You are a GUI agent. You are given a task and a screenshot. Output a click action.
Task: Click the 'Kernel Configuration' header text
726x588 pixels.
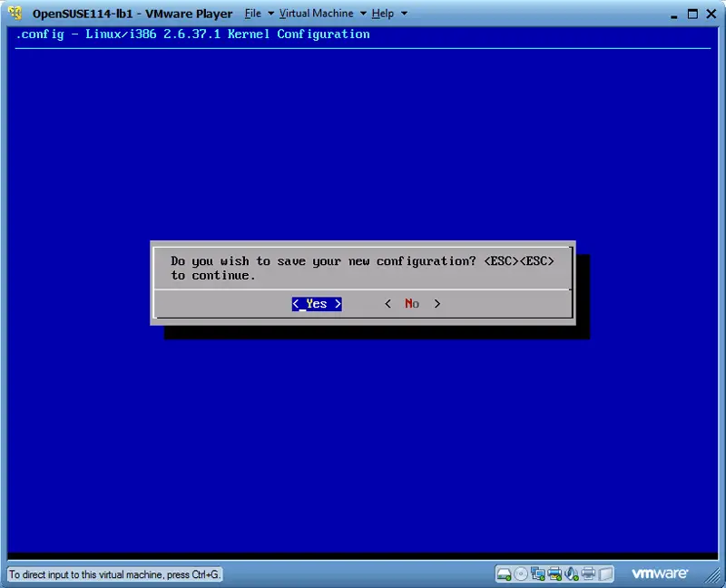coord(299,34)
